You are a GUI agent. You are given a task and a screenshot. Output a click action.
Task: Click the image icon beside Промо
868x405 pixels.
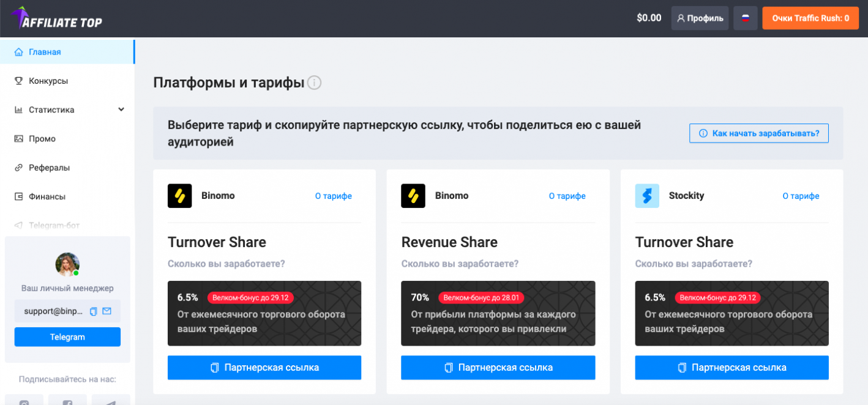[x=18, y=139]
